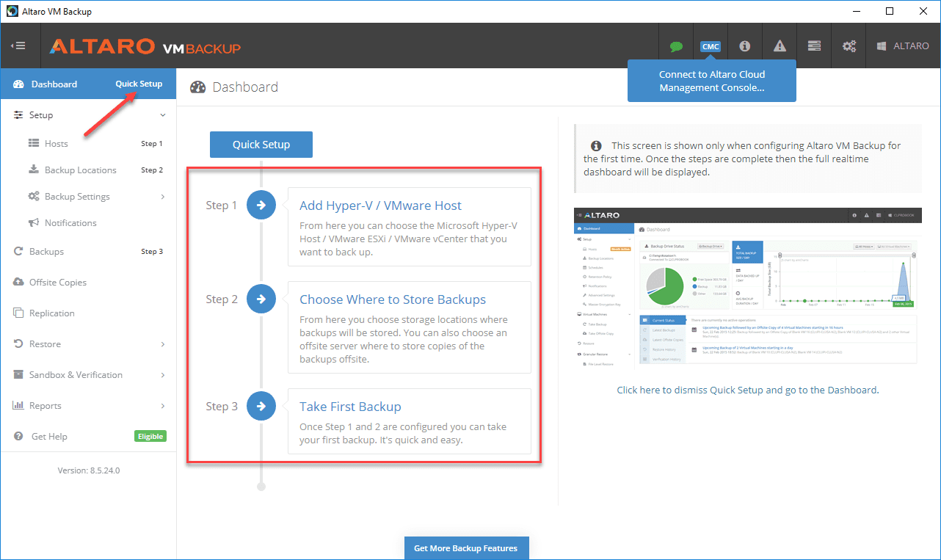Open the information icon in the header
The width and height of the screenshot is (941, 560).
click(x=744, y=46)
